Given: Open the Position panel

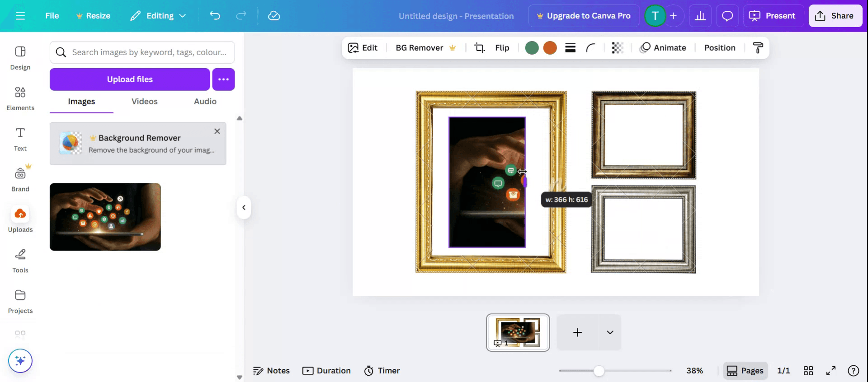Looking at the screenshot, I should (720, 48).
